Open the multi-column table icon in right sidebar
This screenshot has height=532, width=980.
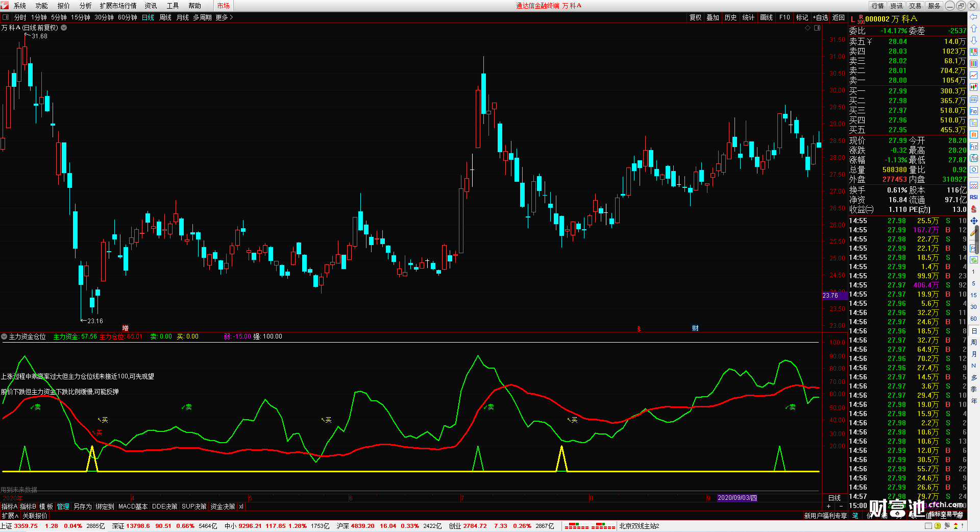tap(974, 63)
